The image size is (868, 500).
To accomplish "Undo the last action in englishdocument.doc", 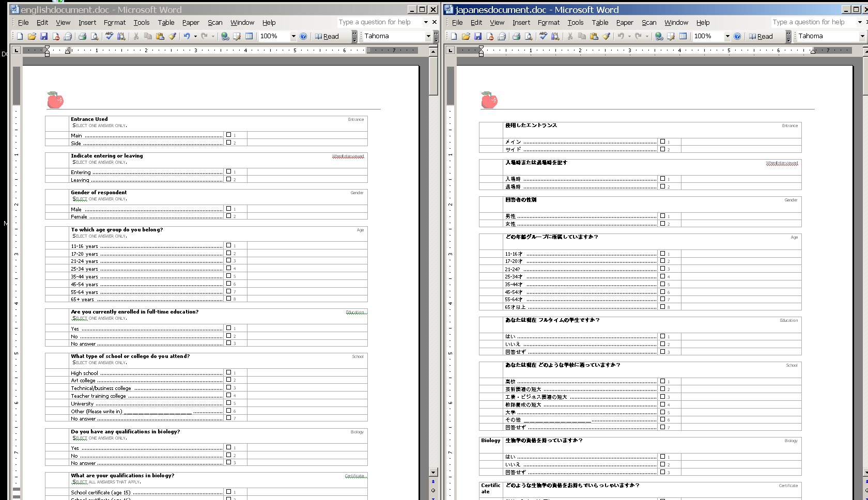I will [x=187, y=36].
